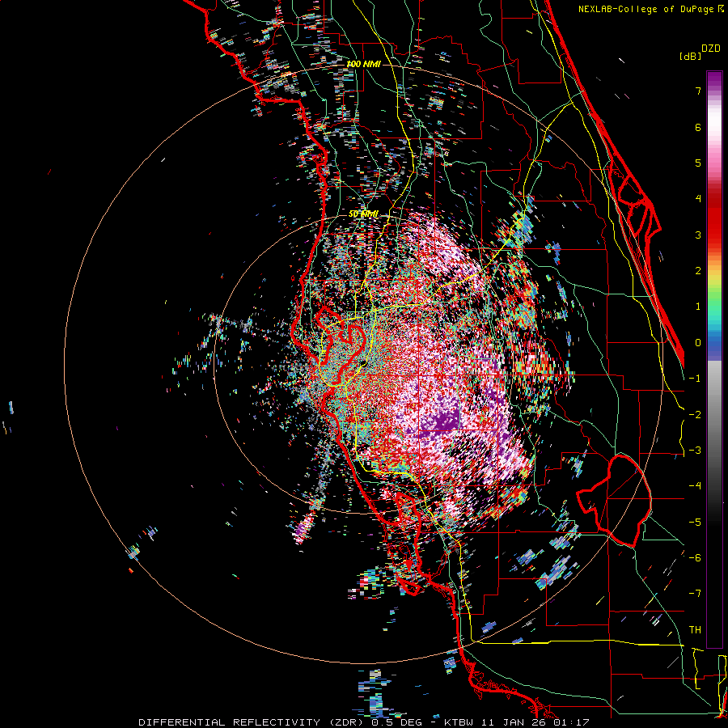
Task: Click the -2 value on the color scale
Action: (695, 415)
